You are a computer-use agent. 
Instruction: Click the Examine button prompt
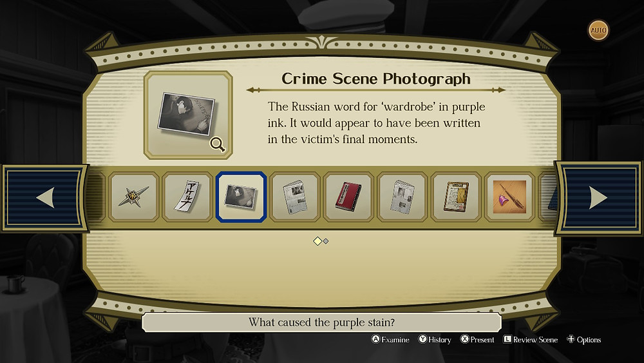[390, 340]
